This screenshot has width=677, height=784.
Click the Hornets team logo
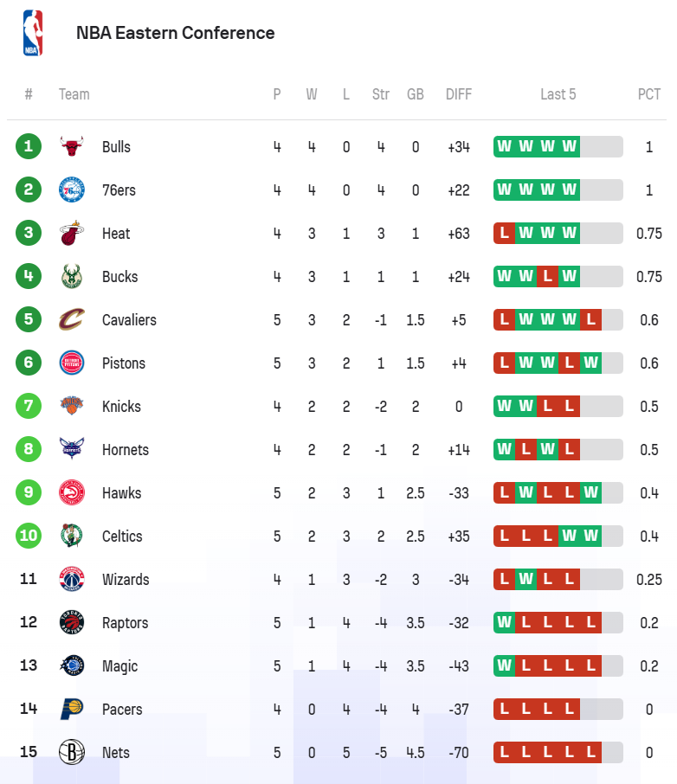pyautogui.click(x=72, y=449)
